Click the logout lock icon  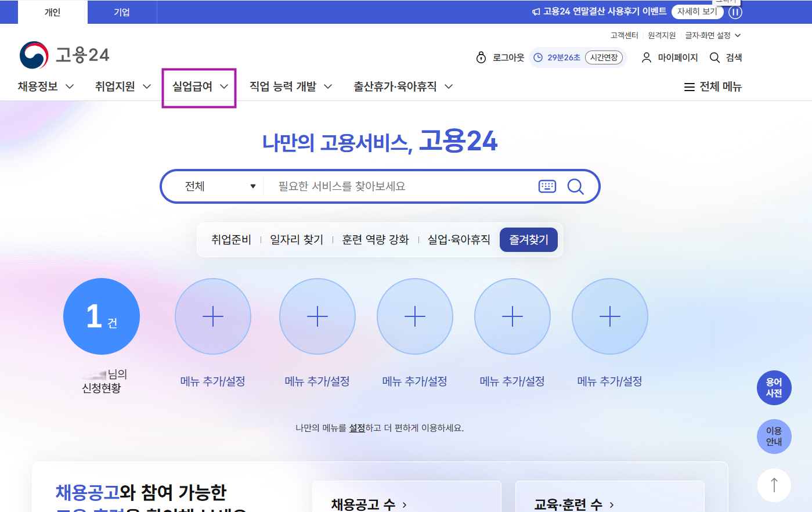481,57
